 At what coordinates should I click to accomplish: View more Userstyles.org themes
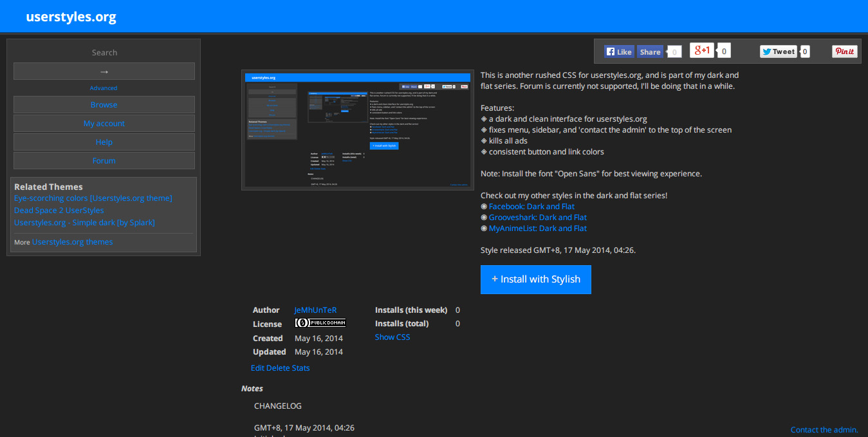(x=72, y=242)
